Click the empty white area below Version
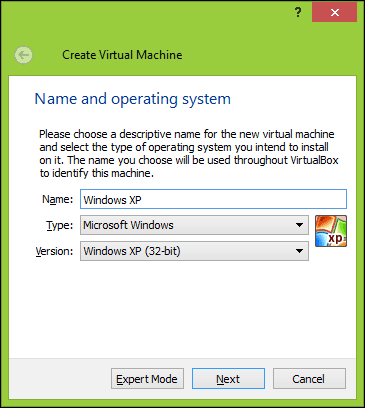Screen dimensions: 365x408 point(183,308)
